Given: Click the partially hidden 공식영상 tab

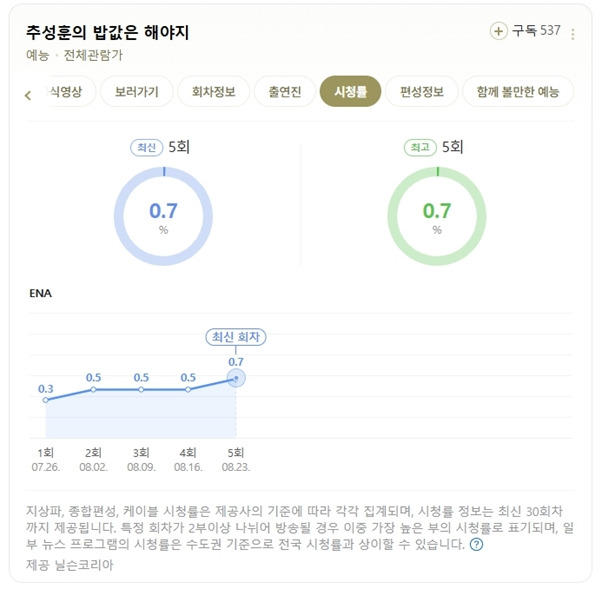Looking at the screenshot, I should pos(69,91).
